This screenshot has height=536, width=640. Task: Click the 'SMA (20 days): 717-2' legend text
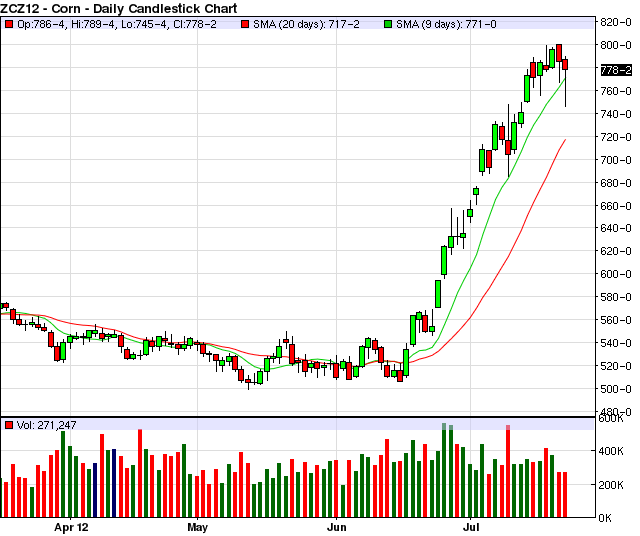point(306,24)
